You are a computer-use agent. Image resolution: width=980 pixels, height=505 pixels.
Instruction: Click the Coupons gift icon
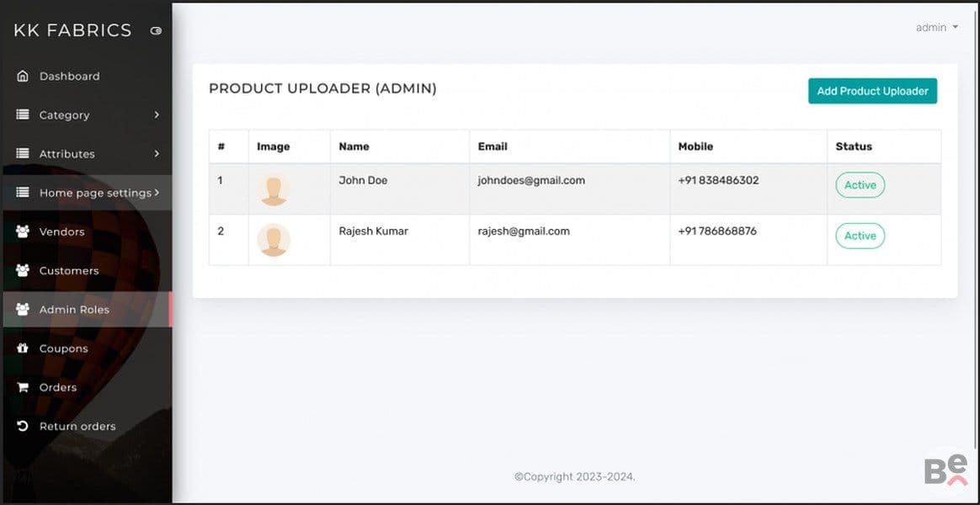(x=23, y=348)
